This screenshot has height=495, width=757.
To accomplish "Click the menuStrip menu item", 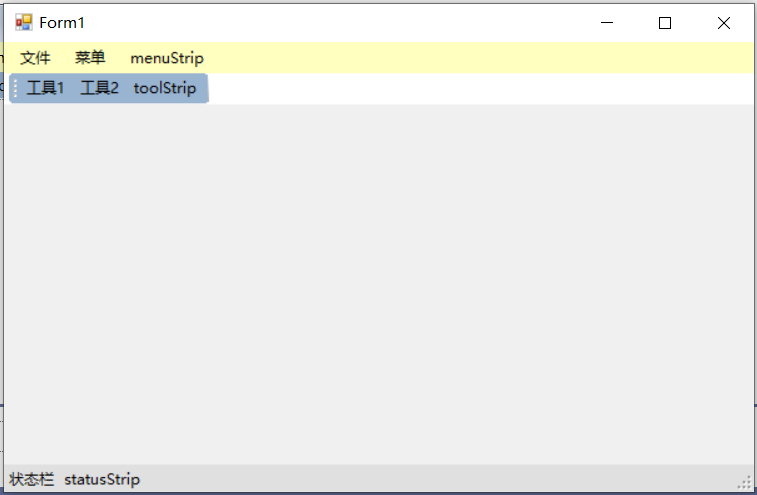I will coord(167,58).
